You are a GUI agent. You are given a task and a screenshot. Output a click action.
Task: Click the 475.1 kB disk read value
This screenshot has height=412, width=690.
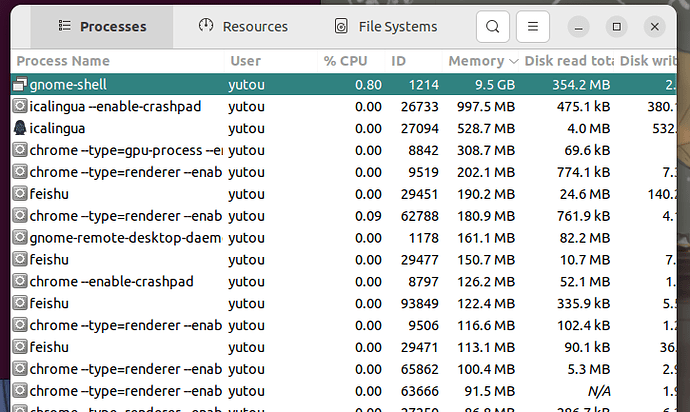tap(584, 107)
